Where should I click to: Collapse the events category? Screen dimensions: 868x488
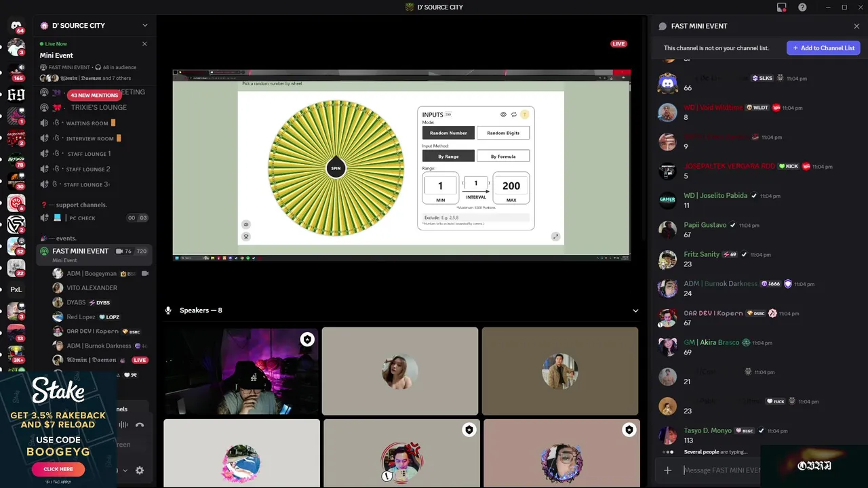[62, 239]
